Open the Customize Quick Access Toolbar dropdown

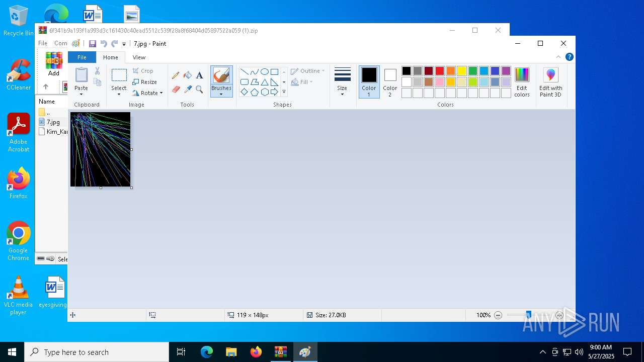click(124, 44)
